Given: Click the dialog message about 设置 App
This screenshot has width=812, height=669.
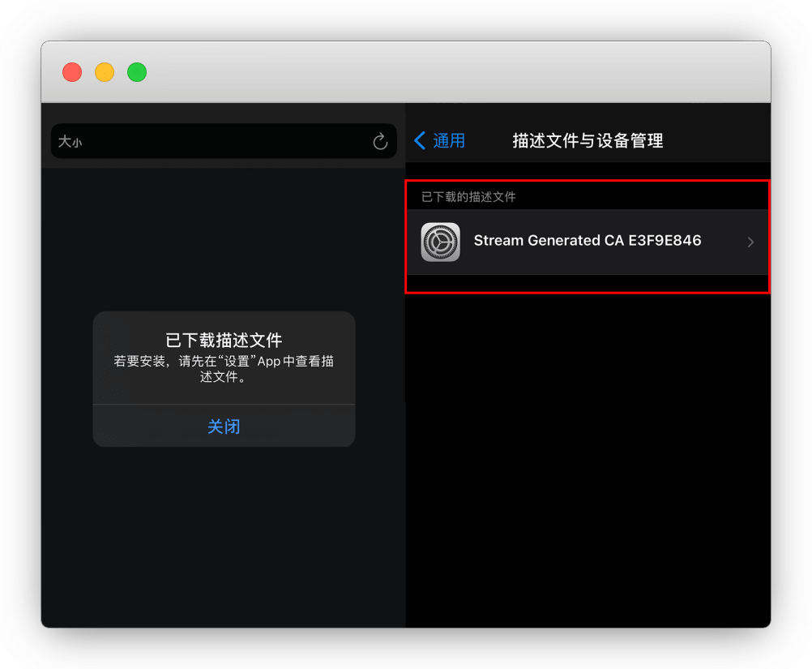Looking at the screenshot, I should 224,369.
